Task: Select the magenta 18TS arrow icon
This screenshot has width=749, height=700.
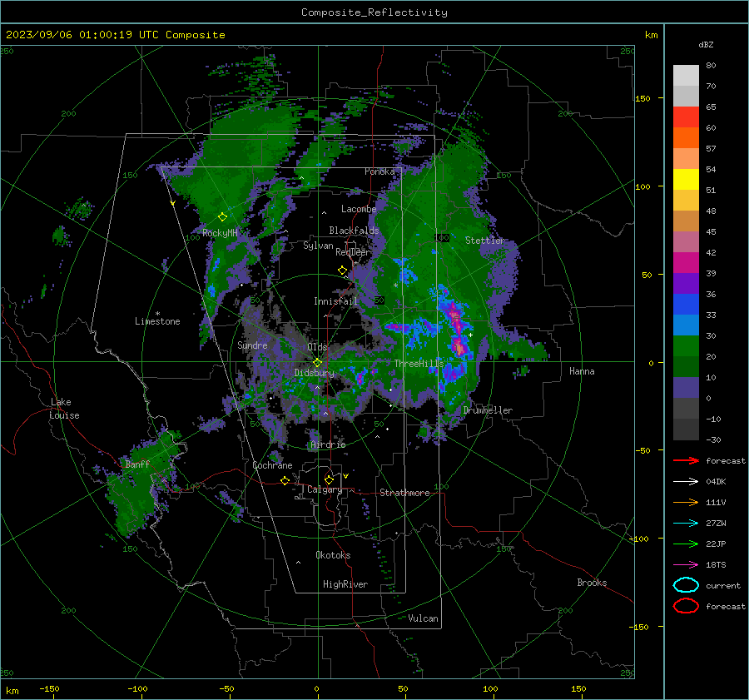Action: (x=686, y=565)
